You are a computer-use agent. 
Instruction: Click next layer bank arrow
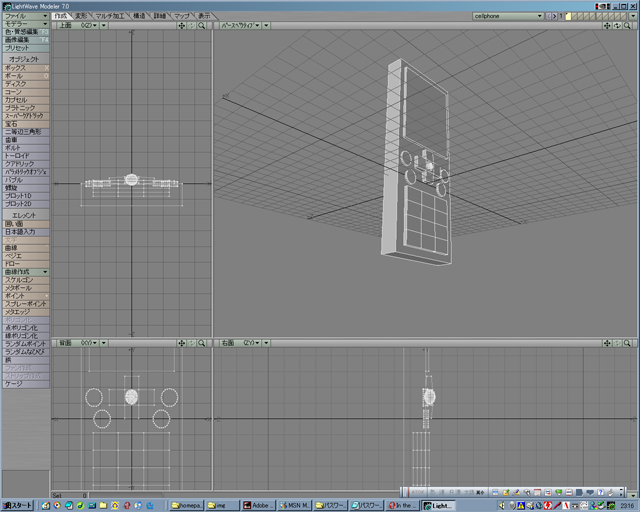555,16
